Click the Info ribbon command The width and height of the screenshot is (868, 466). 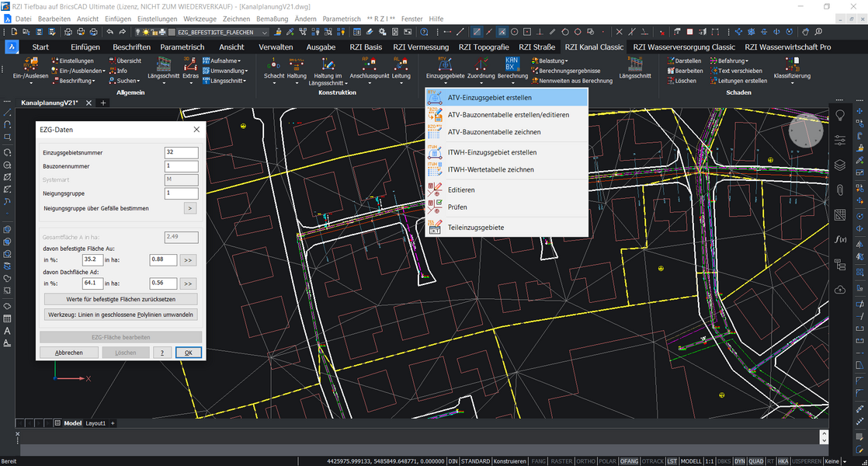click(118, 71)
